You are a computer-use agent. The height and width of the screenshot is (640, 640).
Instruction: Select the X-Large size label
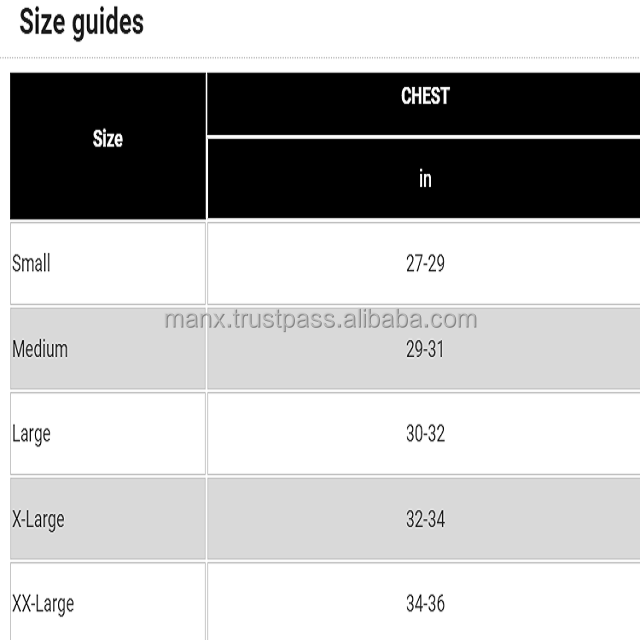[38, 519]
